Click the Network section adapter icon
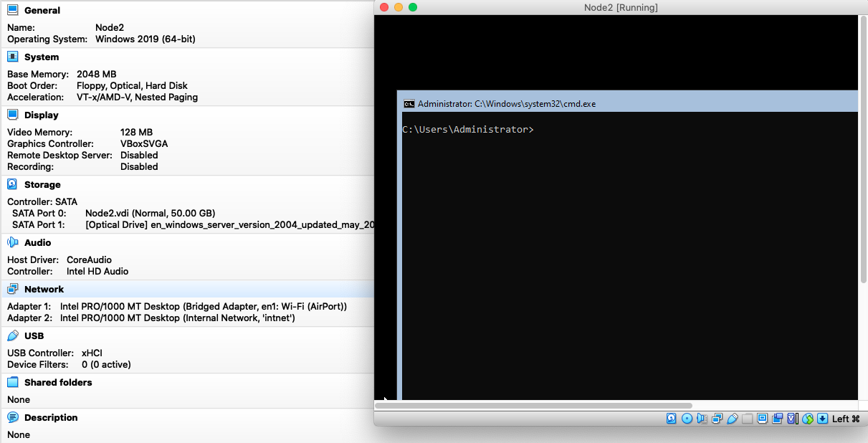The image size is (868, 443). [13, 290]
